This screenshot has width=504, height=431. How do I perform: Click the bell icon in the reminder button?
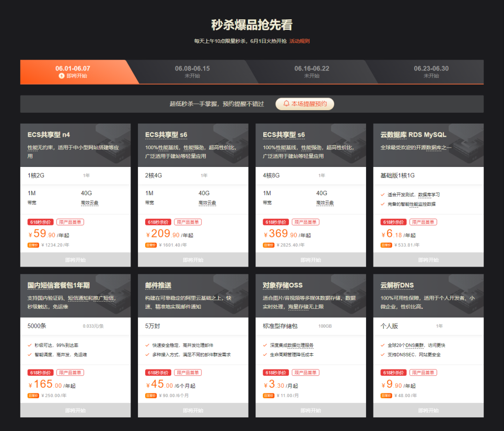pyautogui.click(x=287, y=104)
